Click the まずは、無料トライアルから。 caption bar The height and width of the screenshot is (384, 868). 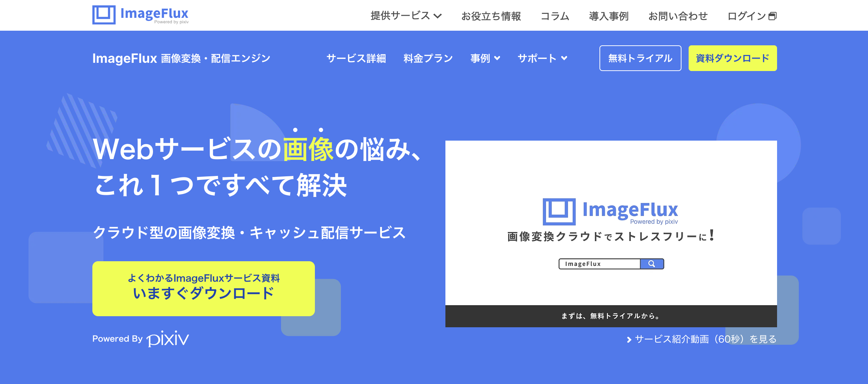(x=611, y=316)
